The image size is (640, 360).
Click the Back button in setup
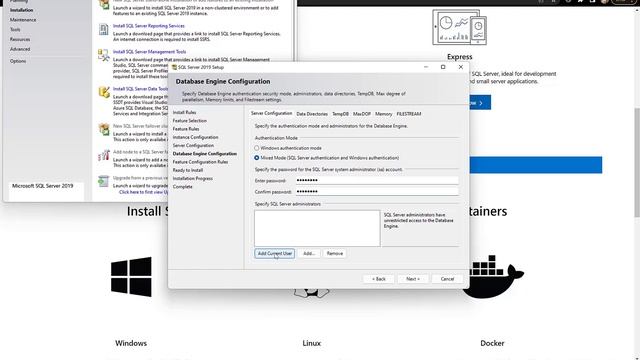(379, 279)
